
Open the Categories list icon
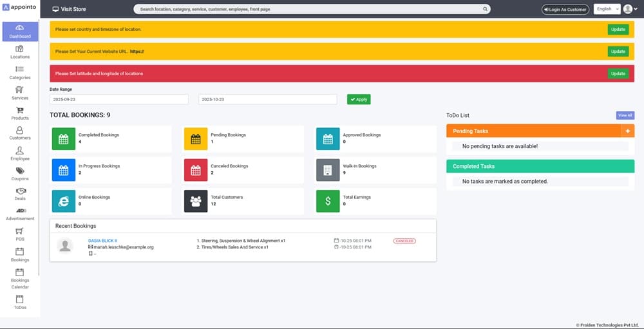click(19, 70)
